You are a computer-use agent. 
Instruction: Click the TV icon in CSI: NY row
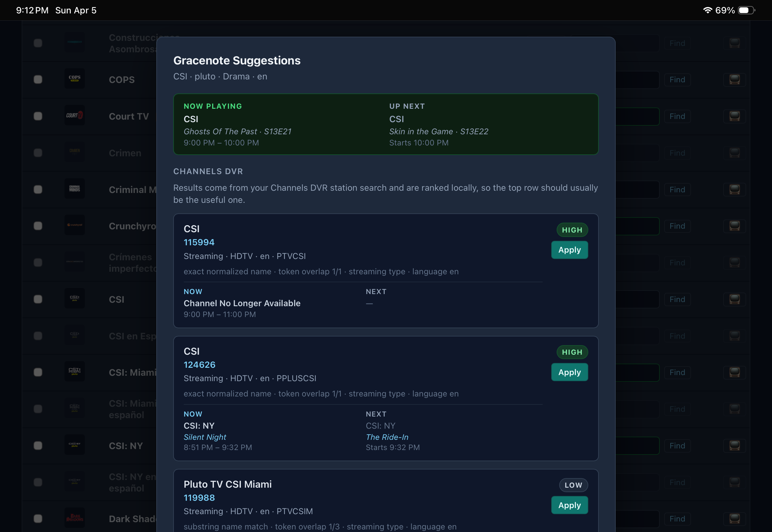(734, 446)
